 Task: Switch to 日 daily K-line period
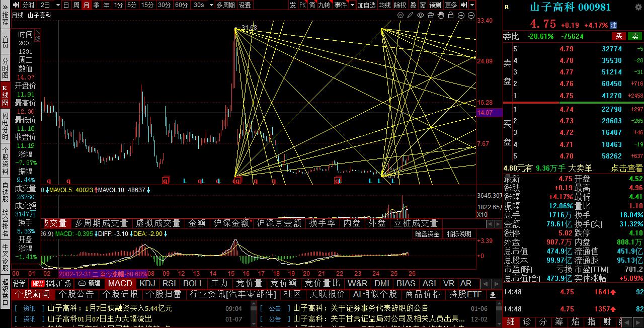click(x=66, y=5)
